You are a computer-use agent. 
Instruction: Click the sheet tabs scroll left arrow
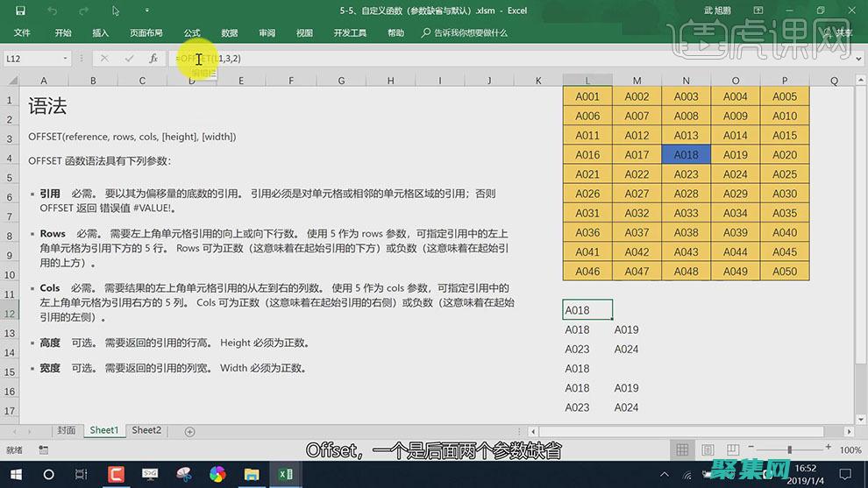click(14, 432)
